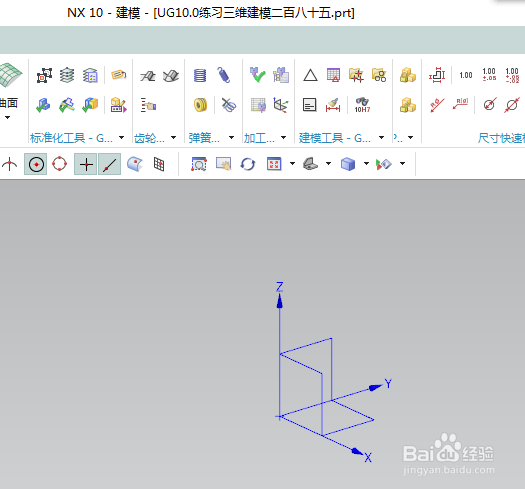
Task: Click the 10H7 binoculars tolerance icon
Action: pos(362,105)
